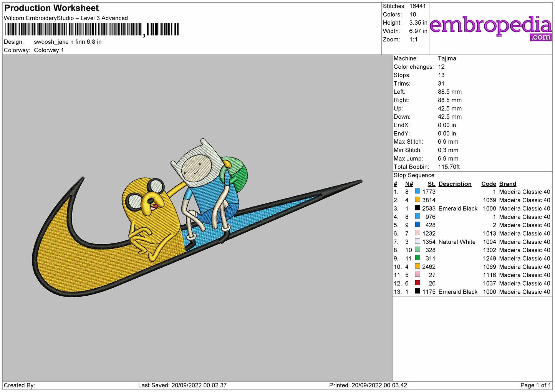
Task: Click the 'Code' column header
Action: click(x=489, y=184)
